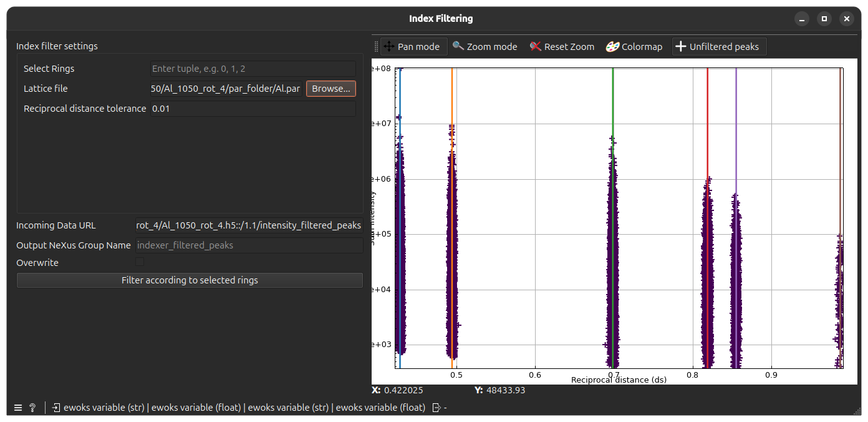
Task: Edit Reciprocal distance tolerance value 0.01
Action: pyautogui.click(x=253, y=109)
